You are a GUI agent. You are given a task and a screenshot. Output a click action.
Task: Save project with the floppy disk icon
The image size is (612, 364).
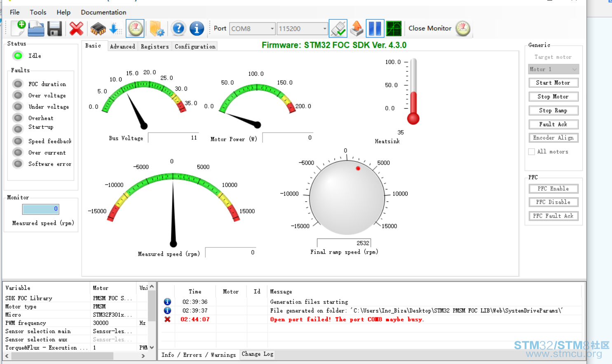coord(54,28)
